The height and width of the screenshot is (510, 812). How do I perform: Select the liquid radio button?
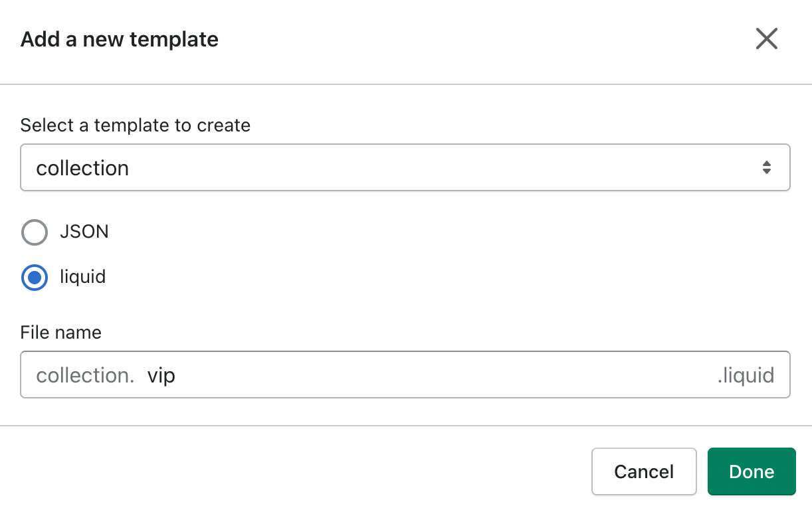tap(35, 277)
